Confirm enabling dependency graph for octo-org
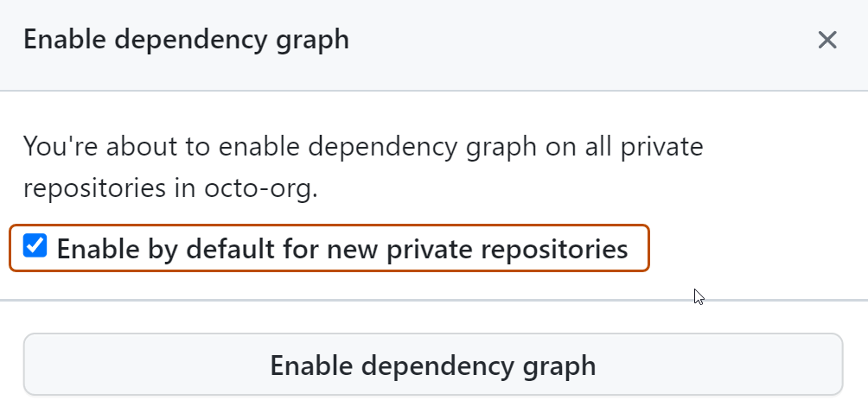The height and width of the screenshot is (413, 868). coord(432,365)
